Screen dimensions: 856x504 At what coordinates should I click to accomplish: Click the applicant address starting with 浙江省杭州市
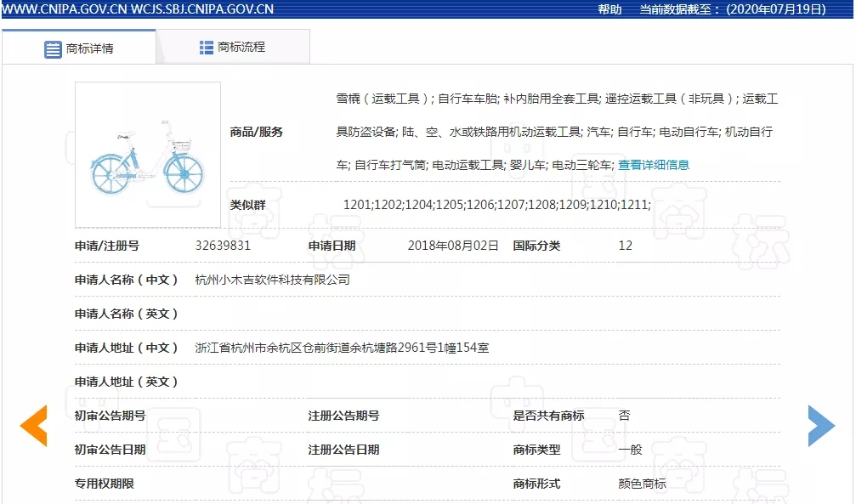click(342, 348)
